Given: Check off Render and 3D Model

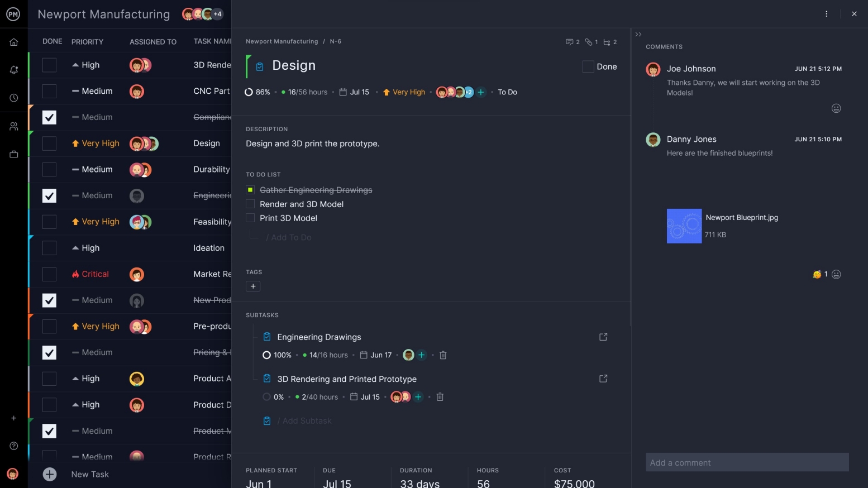Looking at the screenshot, I should (250, 204).
